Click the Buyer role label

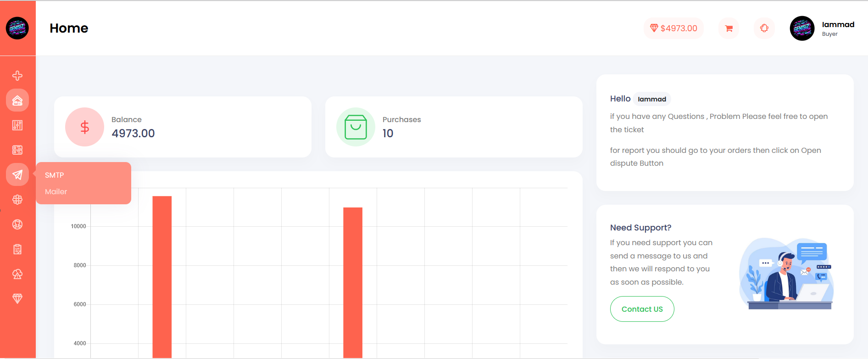[829, 34]
